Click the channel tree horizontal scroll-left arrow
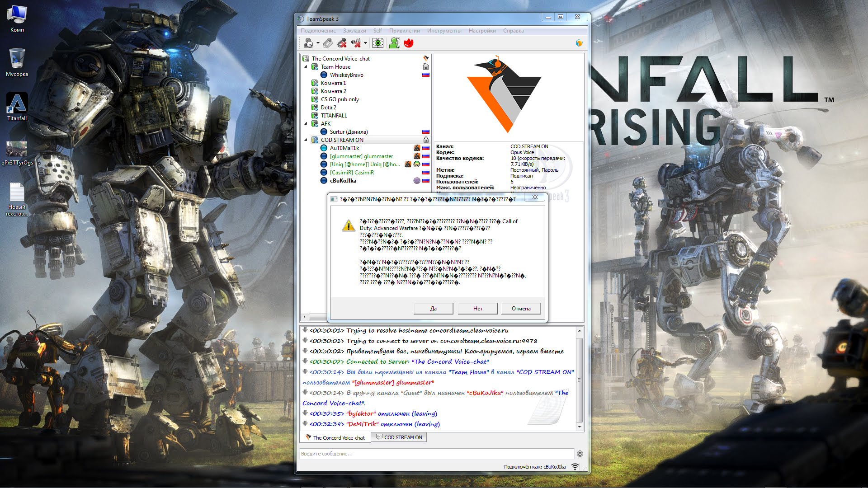 [x=305, y=317]
